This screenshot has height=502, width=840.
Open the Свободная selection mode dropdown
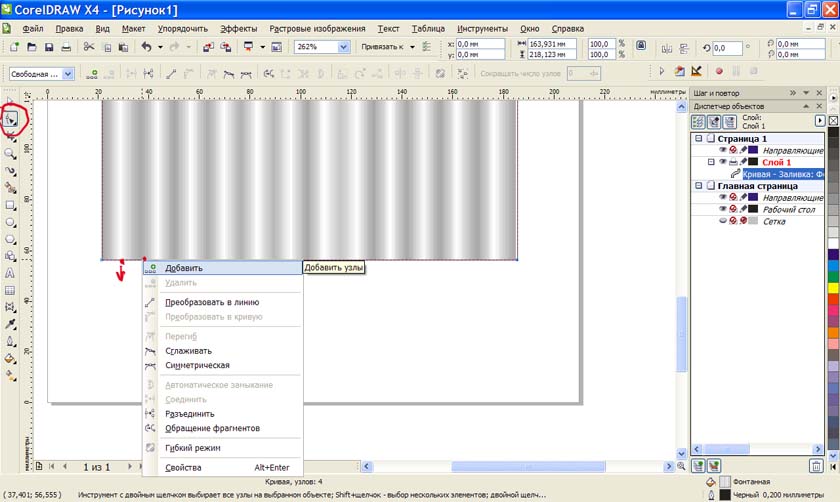(x=68, y=73)
